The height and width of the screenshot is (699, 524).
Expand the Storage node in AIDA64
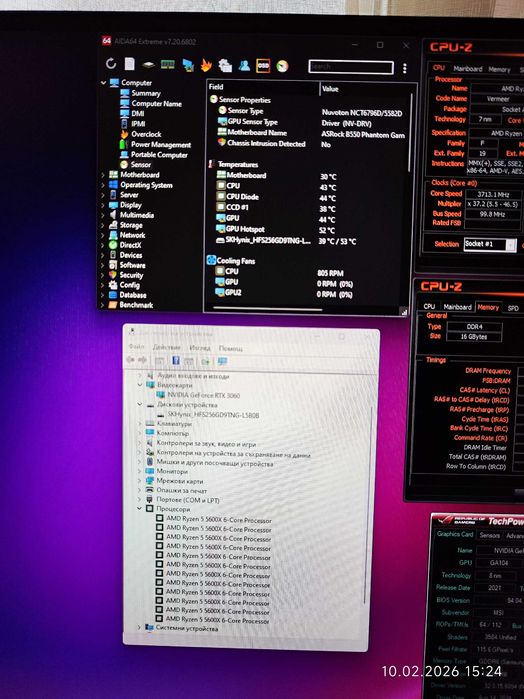pos(103,226)
